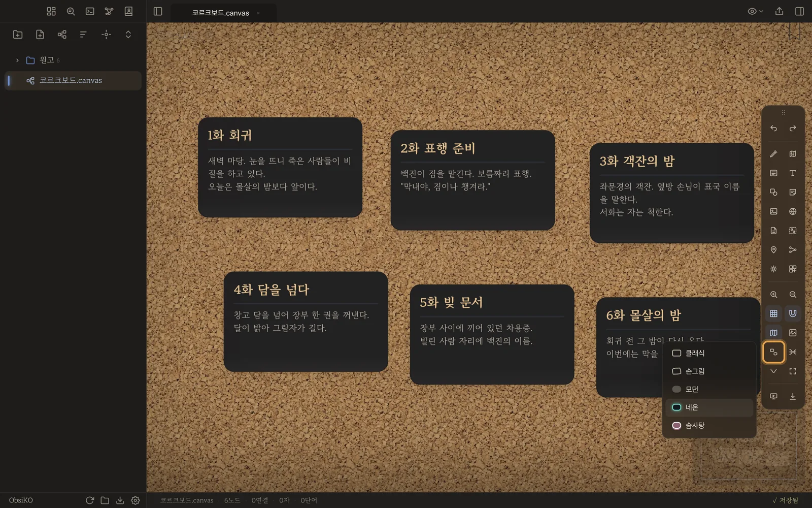The image size is (812, 508).
Task: Open the view mode eye dropdown
Action: click(x=755, y=11)
